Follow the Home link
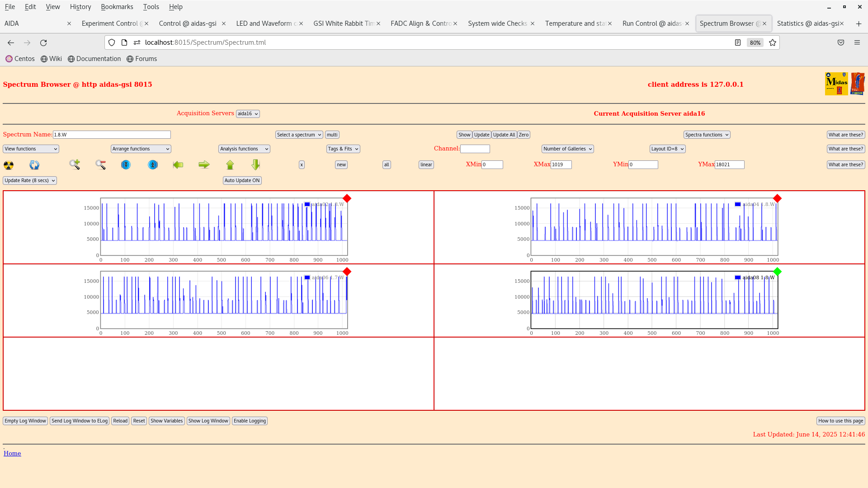Image resolution: width=868 pixels, height=488 pixels. coord(12,453)
